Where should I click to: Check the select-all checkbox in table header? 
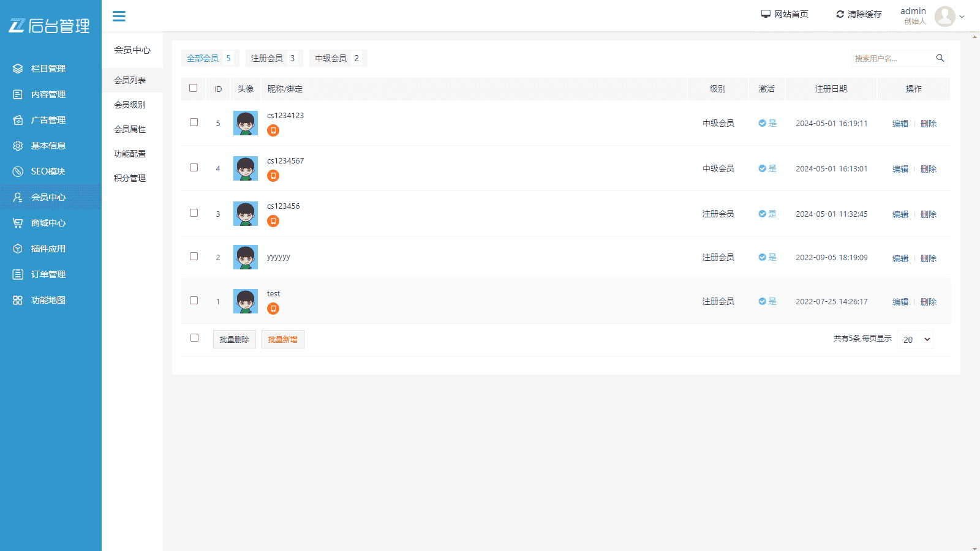(x=194, y=88)
